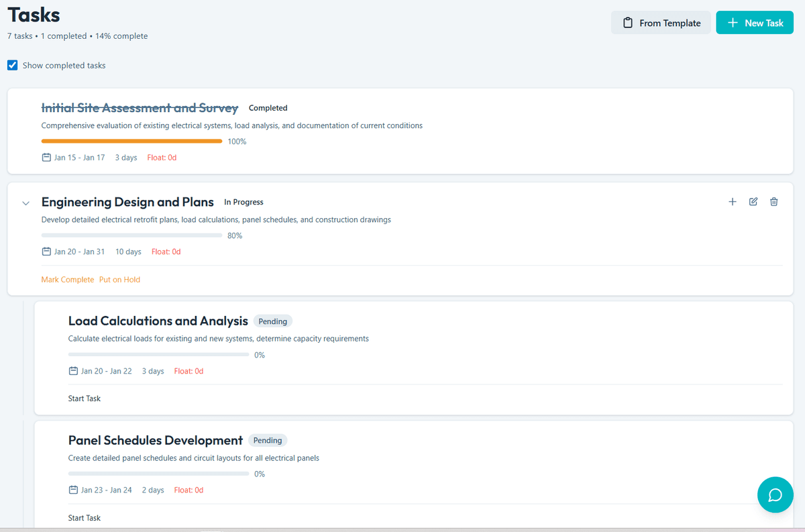Click the calendar icon on Panel Schedules Development

tap(72, 490)
